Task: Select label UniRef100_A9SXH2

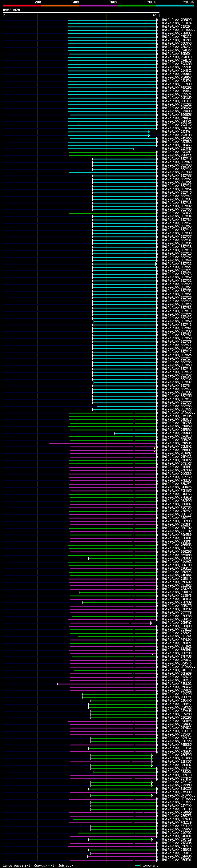Action: click(x=177, y=152)
